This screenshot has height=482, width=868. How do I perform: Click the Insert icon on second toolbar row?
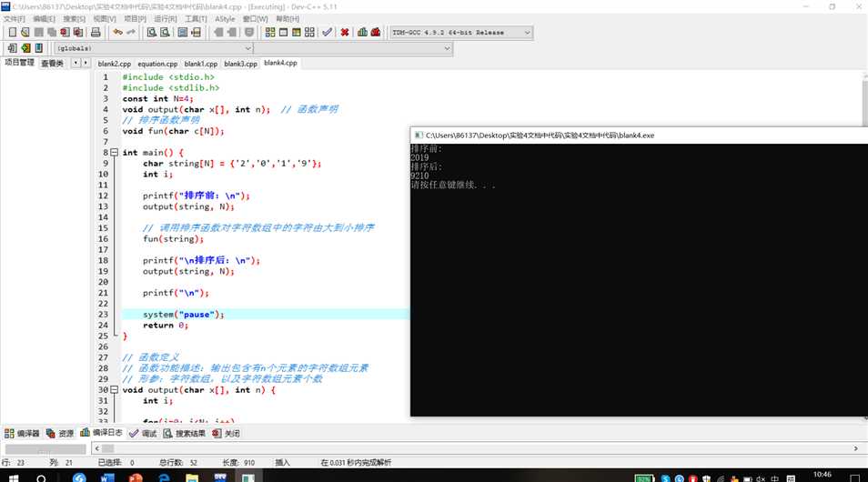(12, 48)
